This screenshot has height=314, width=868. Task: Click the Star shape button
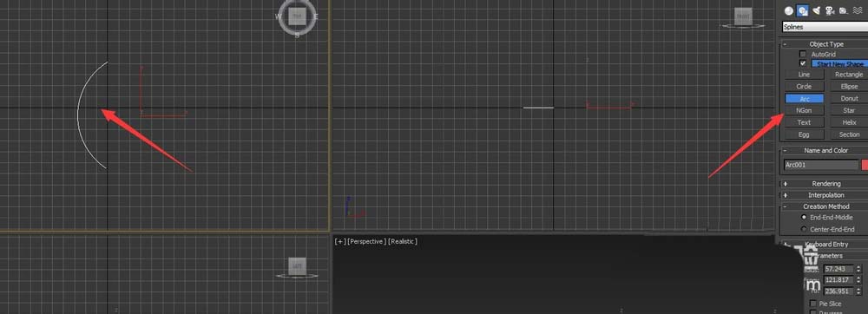848,110
